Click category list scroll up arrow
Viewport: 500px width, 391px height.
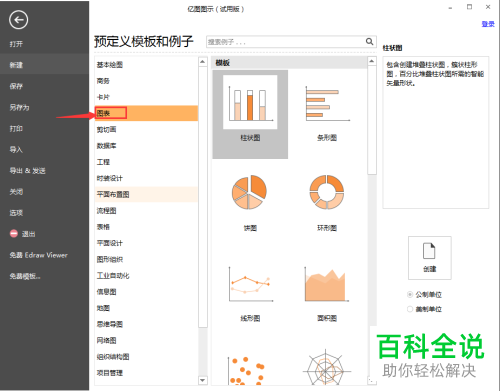(203, 62)
